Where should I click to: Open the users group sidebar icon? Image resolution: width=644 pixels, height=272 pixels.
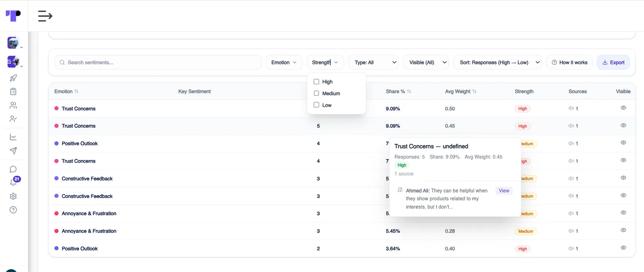(13, 105)
